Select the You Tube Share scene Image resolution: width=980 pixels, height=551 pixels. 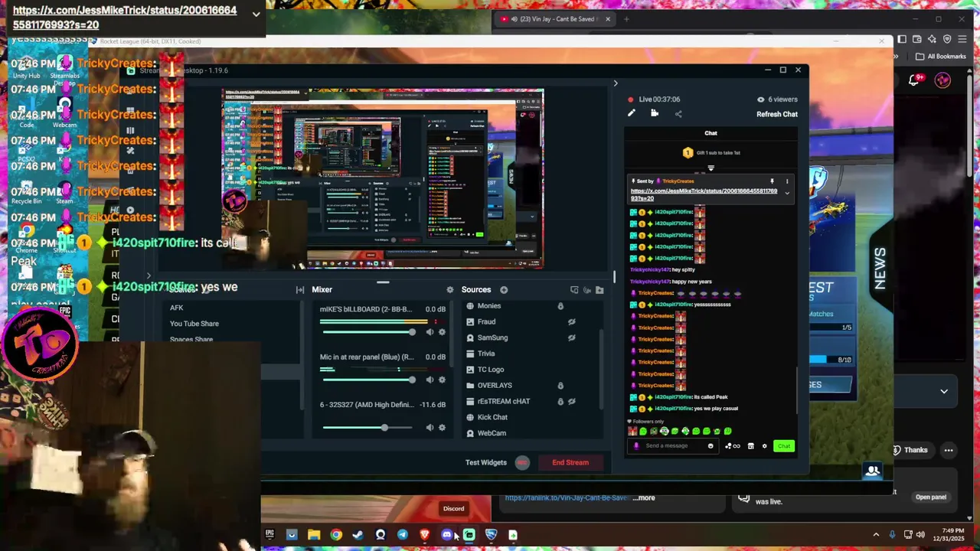[x=194, y=324]
